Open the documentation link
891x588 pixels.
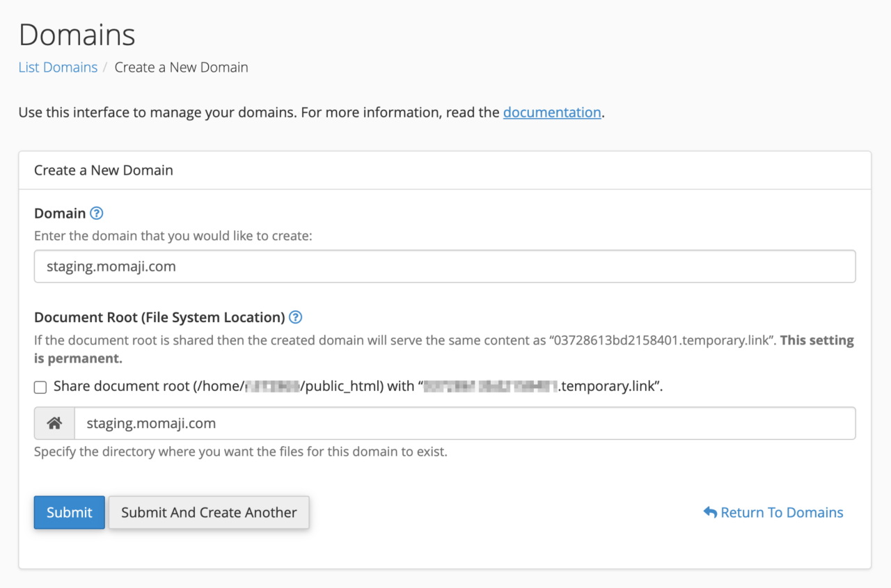551,112
